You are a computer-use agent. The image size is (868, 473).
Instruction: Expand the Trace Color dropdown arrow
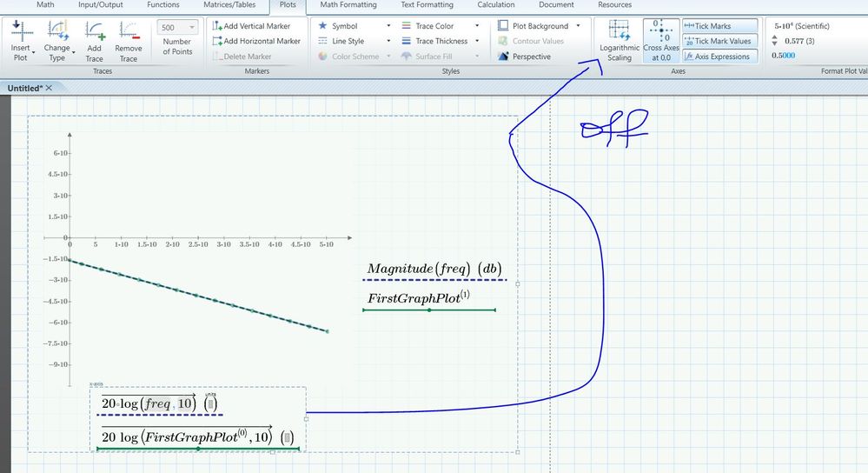(477, 26)
